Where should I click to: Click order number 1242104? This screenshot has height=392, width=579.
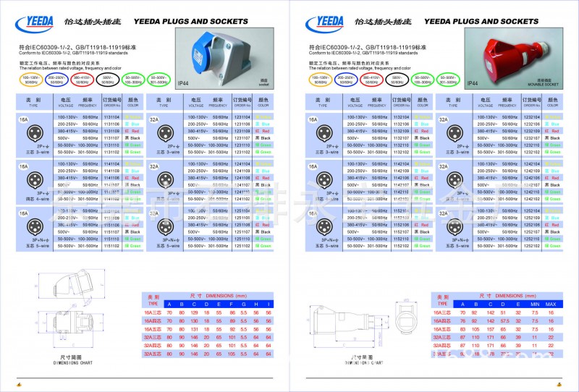pos(532,164)
